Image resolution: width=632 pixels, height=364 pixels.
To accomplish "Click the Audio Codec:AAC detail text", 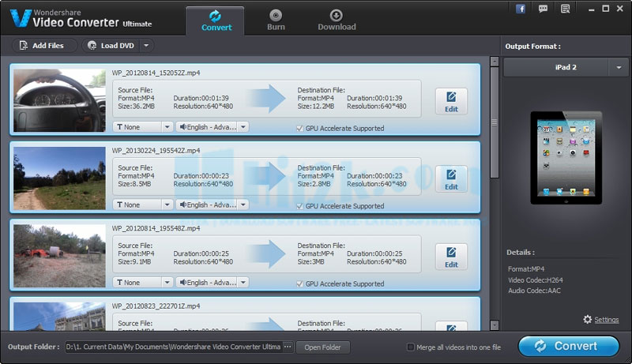I will pos(534,291).
